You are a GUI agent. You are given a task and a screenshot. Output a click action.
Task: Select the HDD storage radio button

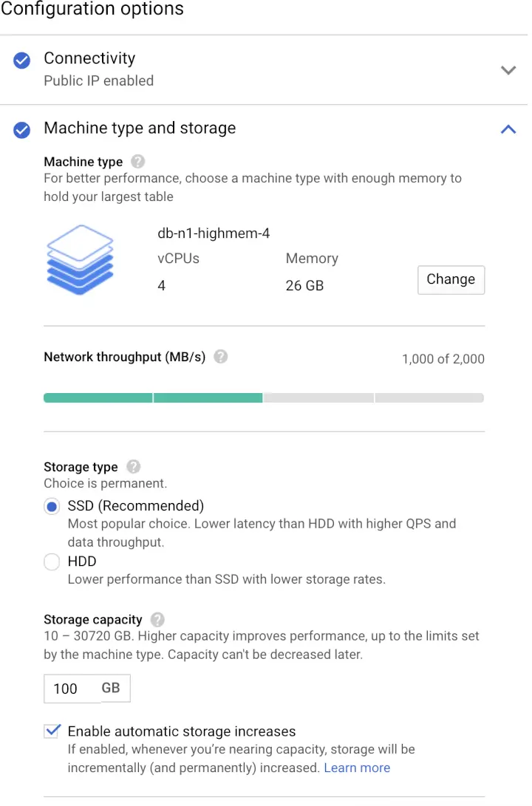click(52, 562)
